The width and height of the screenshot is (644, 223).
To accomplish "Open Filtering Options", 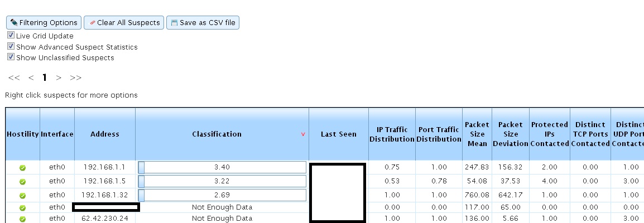I will (x=44, y=23).
